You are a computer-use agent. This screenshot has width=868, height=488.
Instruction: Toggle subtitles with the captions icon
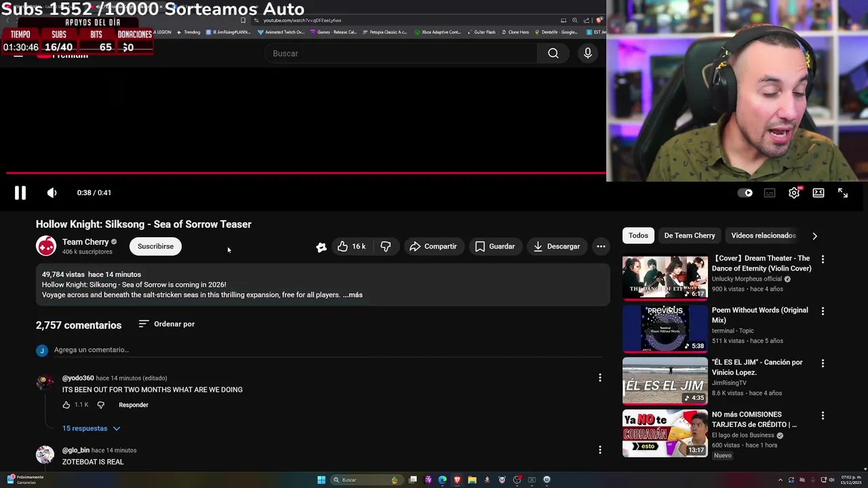[x=770, y=193]
